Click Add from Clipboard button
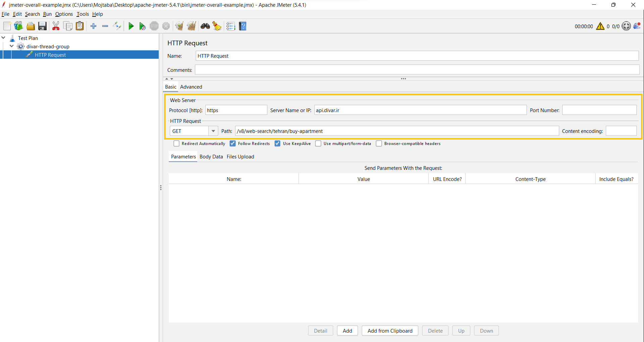This screenshot has width=644, height=342. click(x=390, y=331)
